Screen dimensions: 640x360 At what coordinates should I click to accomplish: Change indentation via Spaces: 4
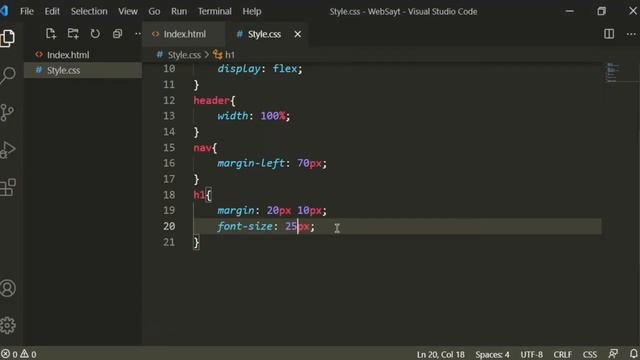click(492, 354)
